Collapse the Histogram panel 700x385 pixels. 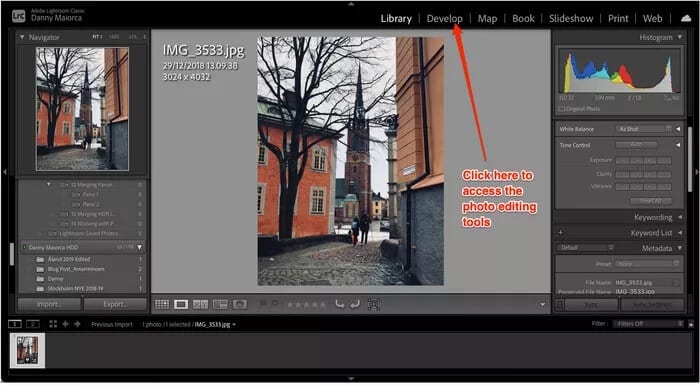679,37
